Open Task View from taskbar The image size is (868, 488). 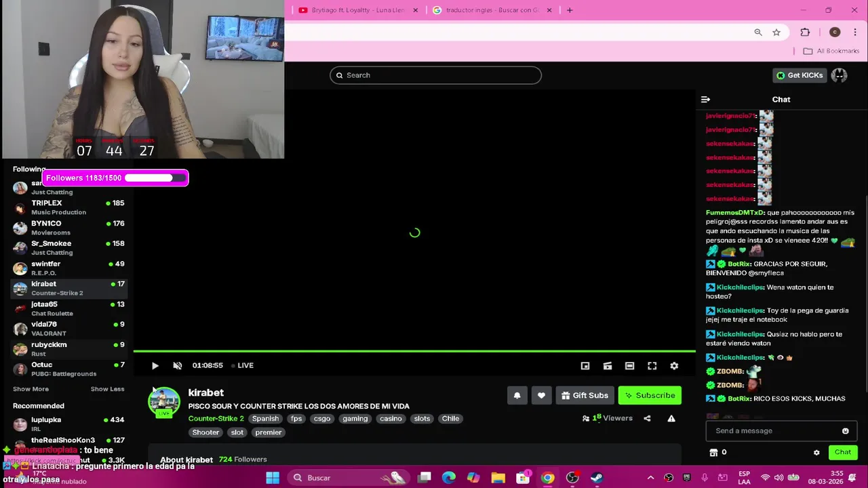pyautogui.click(x=425, y=478)
